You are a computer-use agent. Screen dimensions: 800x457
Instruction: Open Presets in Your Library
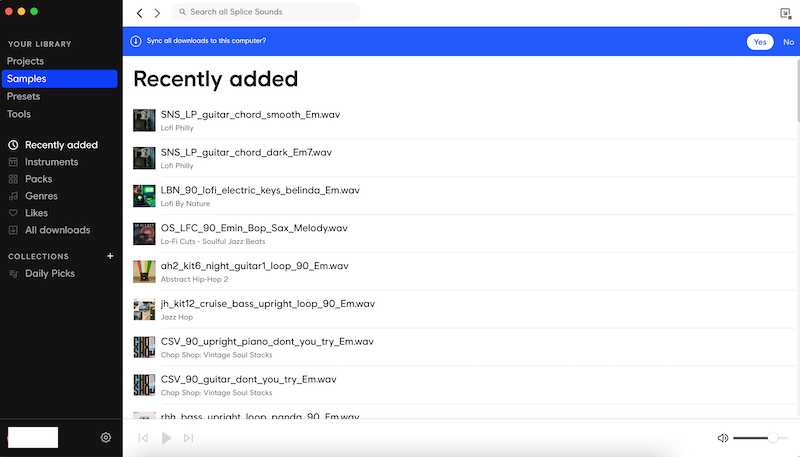[23, 96]
